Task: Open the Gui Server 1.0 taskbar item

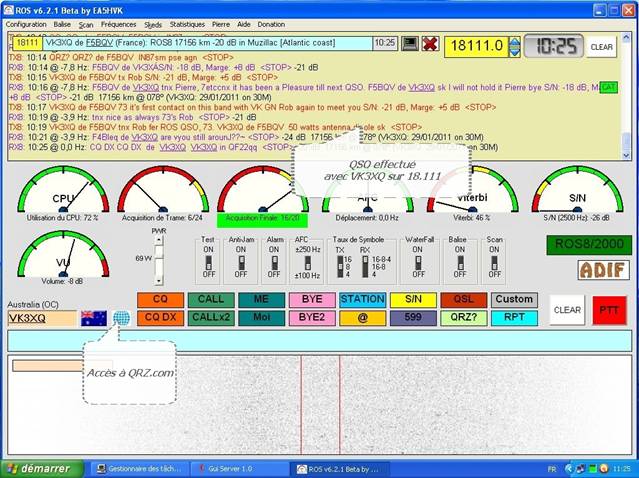Action: pos(239,469)
